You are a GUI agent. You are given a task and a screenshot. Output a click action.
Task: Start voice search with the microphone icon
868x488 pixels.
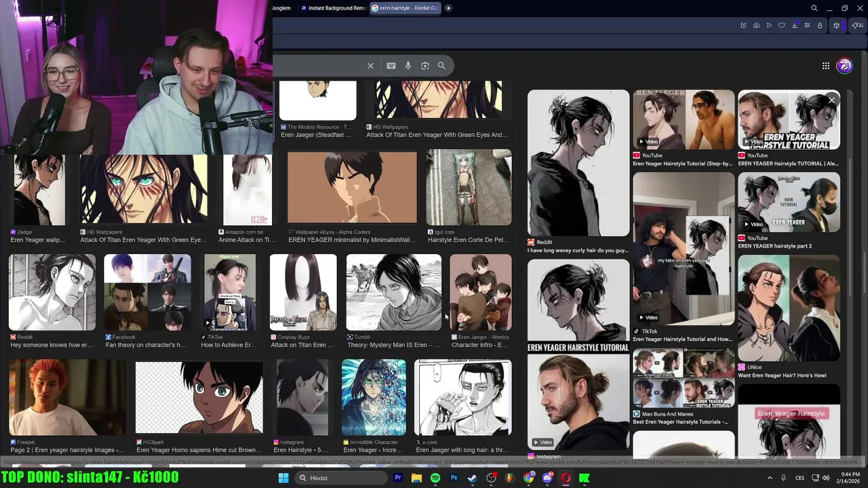click(408, 66)
